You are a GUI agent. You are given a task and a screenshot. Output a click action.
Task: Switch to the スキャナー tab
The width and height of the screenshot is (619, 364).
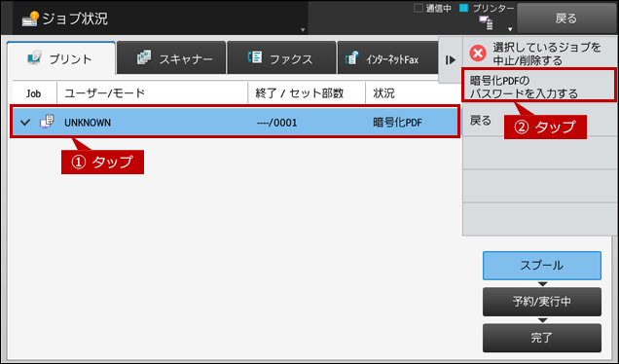click(x=171, y=58)
